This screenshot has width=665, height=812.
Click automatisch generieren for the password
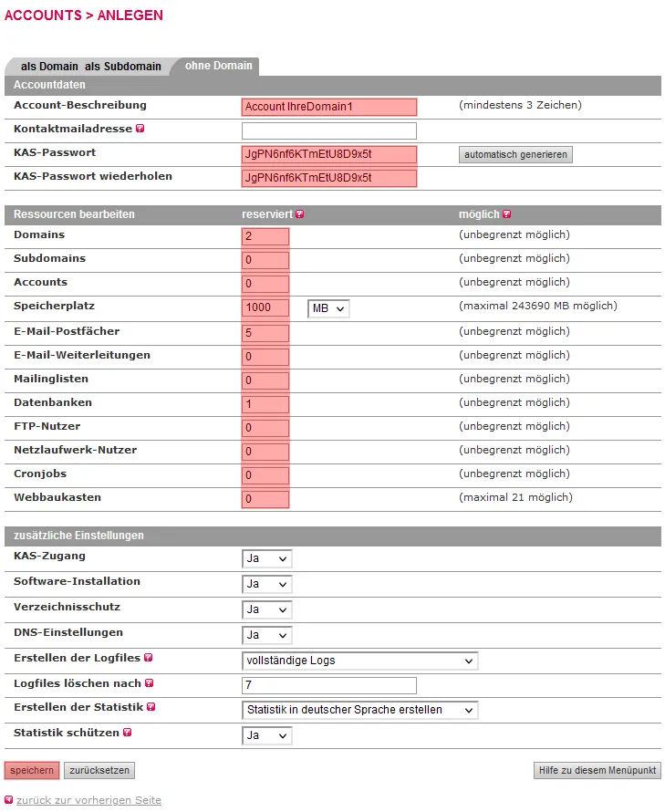click(x=515, y=154)
